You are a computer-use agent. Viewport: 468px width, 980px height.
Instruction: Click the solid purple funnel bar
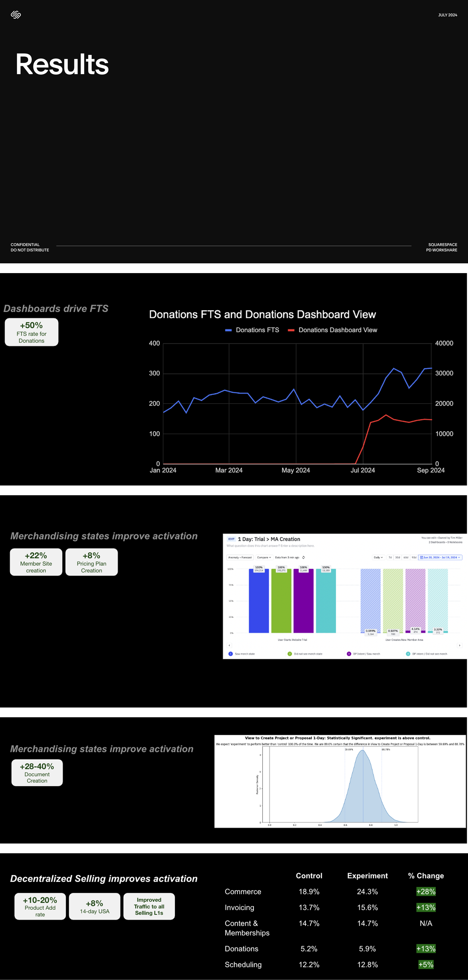303,601
